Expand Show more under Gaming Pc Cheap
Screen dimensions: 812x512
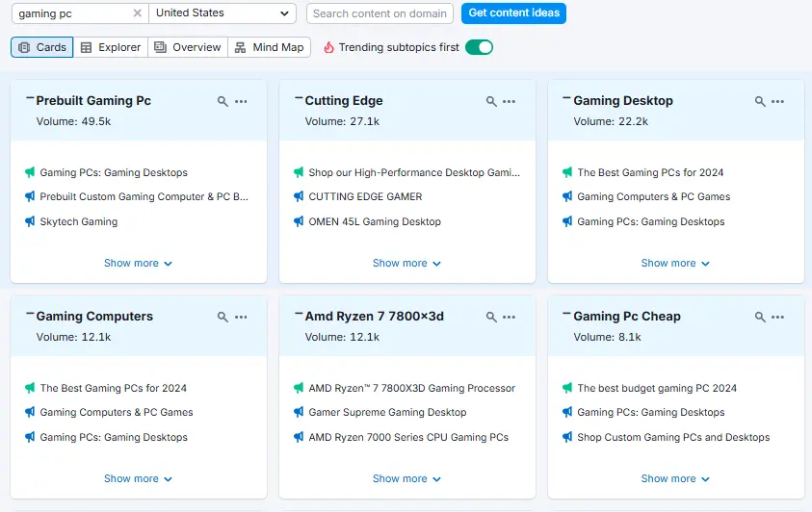[675, 478]
